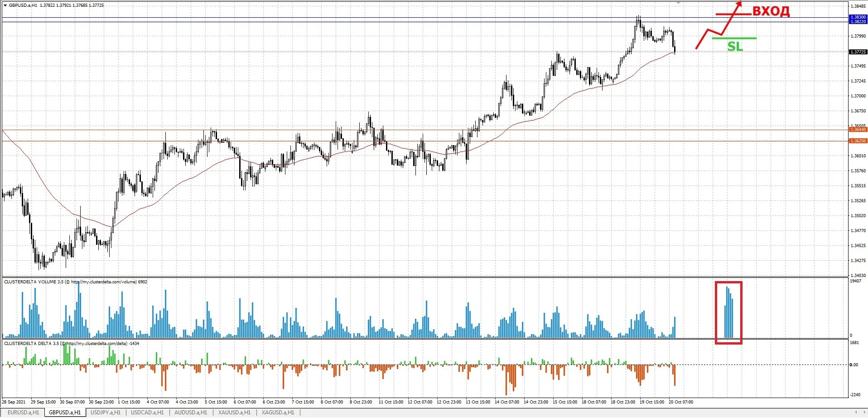Click the 19407 maximum on the volume scale
The width and height of the screenshot is (868, 418).
[856, 282]
